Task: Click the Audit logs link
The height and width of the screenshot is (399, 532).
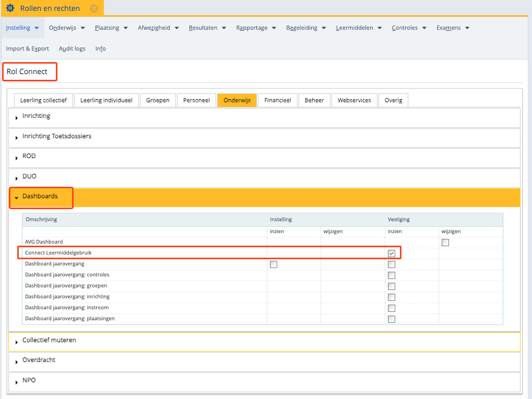Action: (x=72, y=49)
